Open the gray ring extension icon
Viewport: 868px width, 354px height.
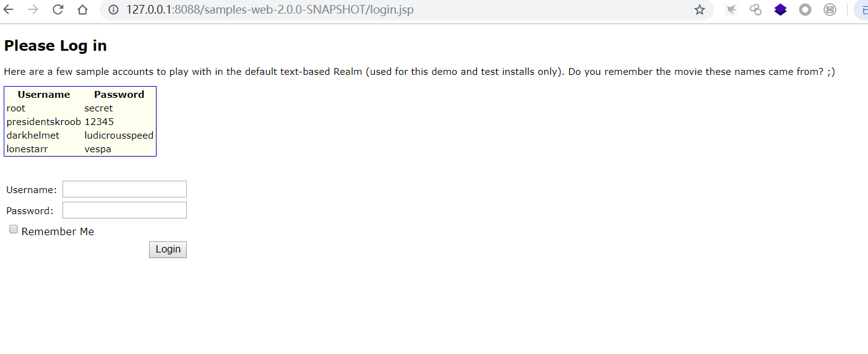click(x=805, y=10)
